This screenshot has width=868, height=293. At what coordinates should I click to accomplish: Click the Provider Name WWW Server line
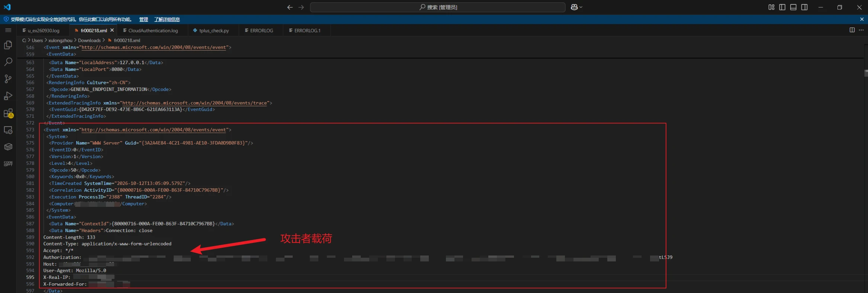pos(151,143)
